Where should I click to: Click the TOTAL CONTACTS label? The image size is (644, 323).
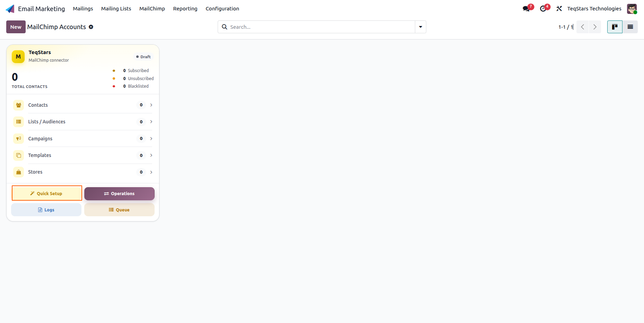29,87
